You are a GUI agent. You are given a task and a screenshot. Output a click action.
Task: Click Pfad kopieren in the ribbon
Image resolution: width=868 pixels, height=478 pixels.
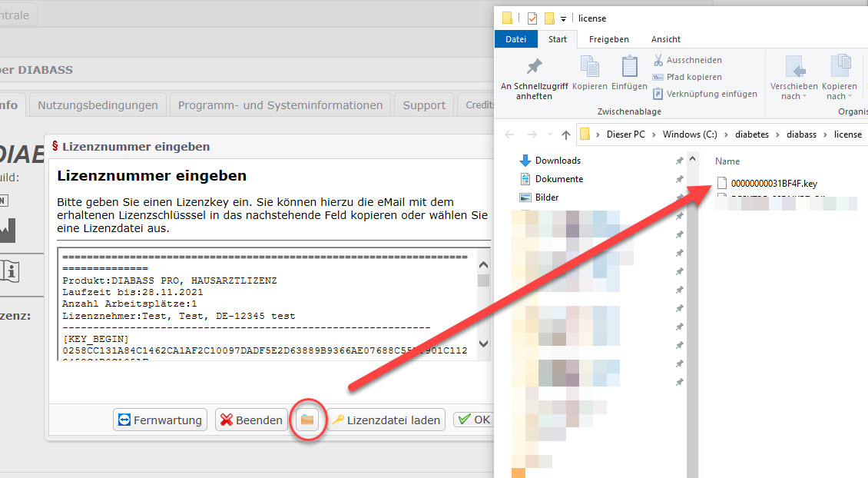point(687,77)
